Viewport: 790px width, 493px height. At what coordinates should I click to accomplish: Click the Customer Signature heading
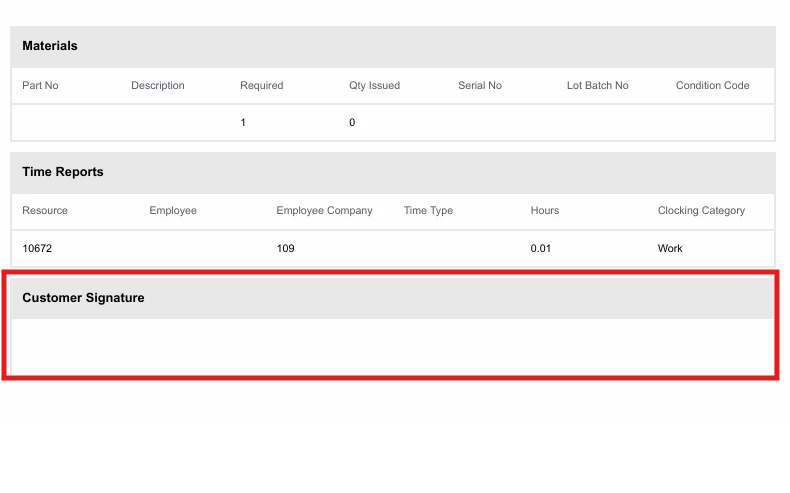pyautogui.click(x=83, y=298)
